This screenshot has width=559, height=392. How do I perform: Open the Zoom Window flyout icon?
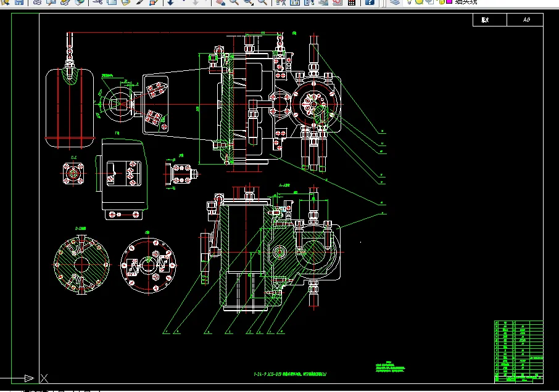point(249,2)
